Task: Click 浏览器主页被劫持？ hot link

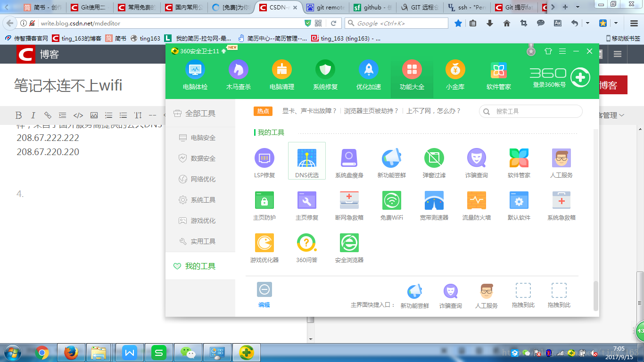Action: [372, 111]
